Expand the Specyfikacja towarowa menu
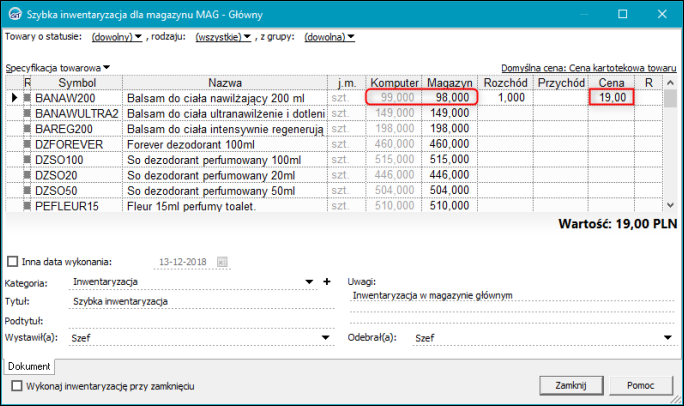This screenshot has height=406, width=684. point(57,68)
